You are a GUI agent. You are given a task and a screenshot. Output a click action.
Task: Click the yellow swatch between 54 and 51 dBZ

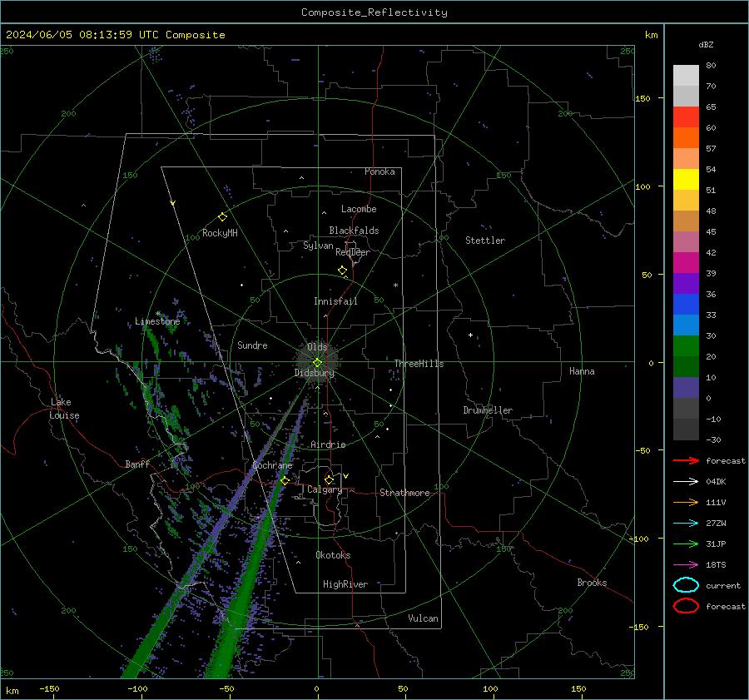coord(686,179)
